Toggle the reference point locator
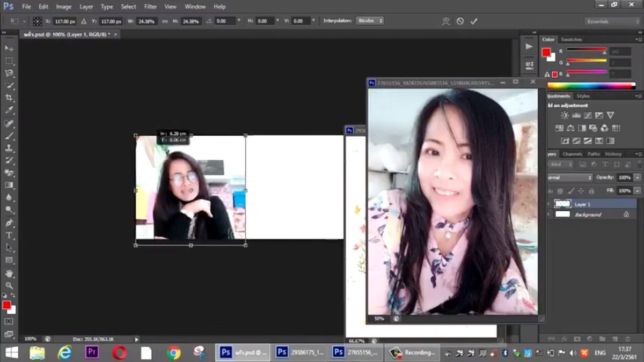 (x=37, y=21)
